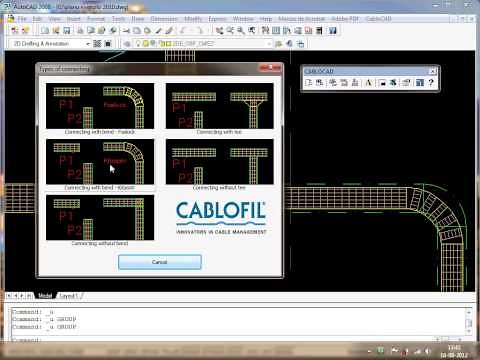Click the Zoom Previous icon

(252, 31)
